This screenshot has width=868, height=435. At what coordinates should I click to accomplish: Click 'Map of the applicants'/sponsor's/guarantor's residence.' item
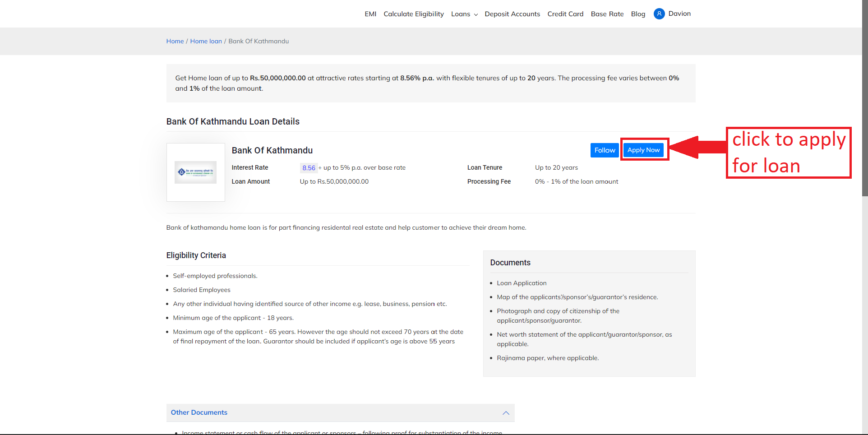(577, 297)
